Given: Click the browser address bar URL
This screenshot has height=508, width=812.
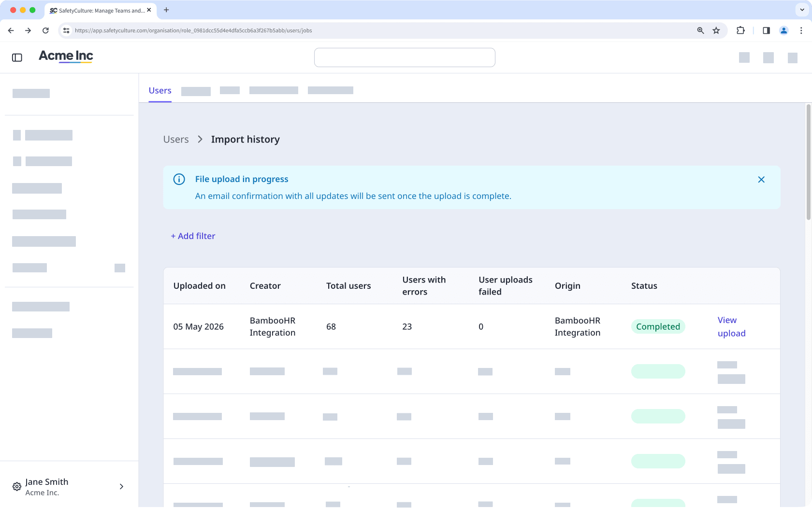Looking at the screenshot, I should coord(193,30).
